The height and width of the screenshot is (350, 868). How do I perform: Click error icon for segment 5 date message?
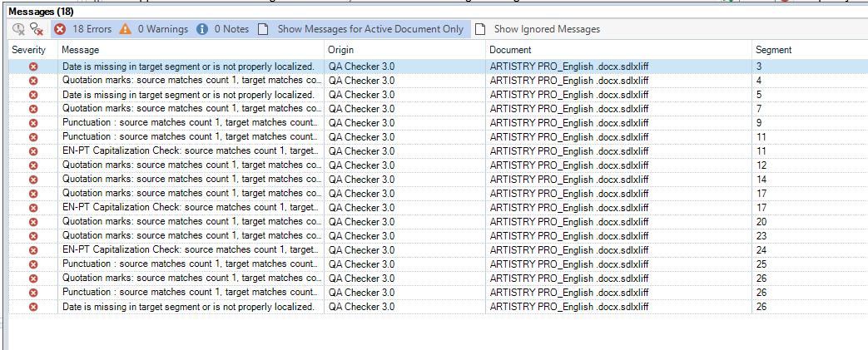click(33, 94)
